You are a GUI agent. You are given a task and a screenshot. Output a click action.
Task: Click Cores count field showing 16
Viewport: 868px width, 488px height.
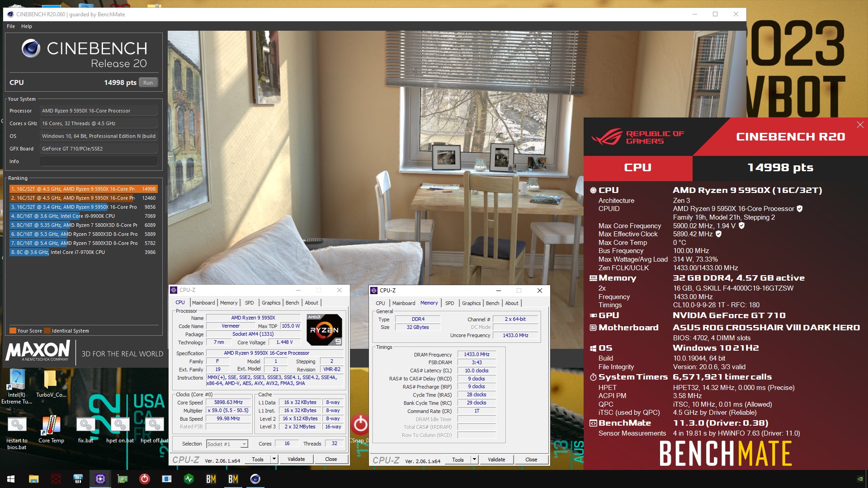tap(287, 444)
